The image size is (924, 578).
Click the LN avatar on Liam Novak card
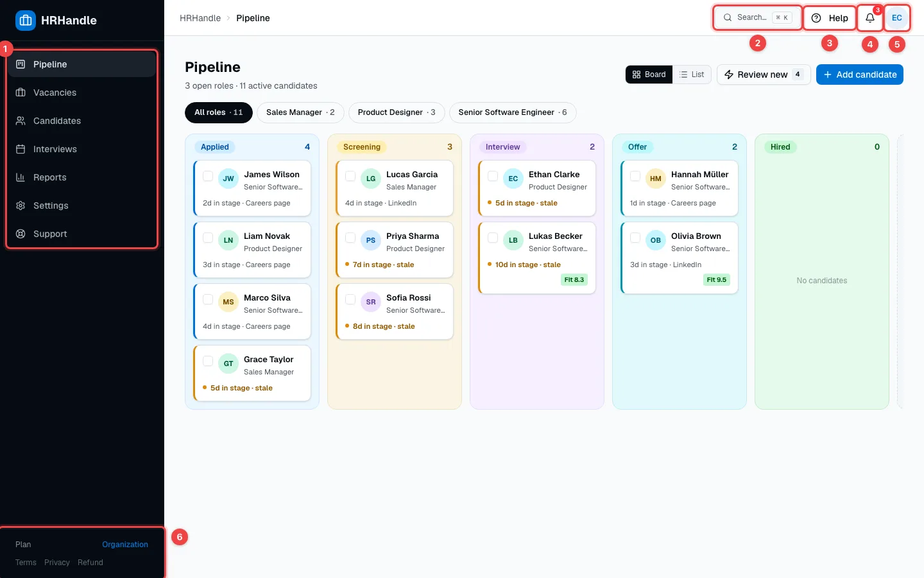(x=228, y=240)
